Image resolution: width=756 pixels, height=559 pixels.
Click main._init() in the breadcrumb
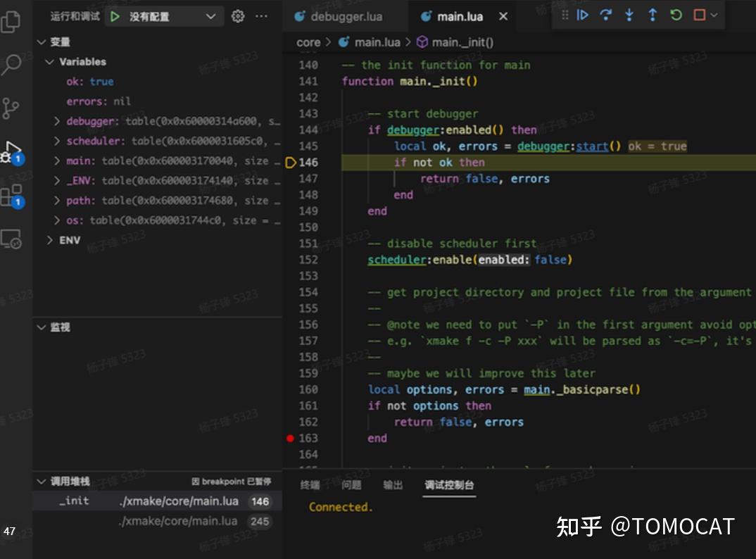pos(462,42)
